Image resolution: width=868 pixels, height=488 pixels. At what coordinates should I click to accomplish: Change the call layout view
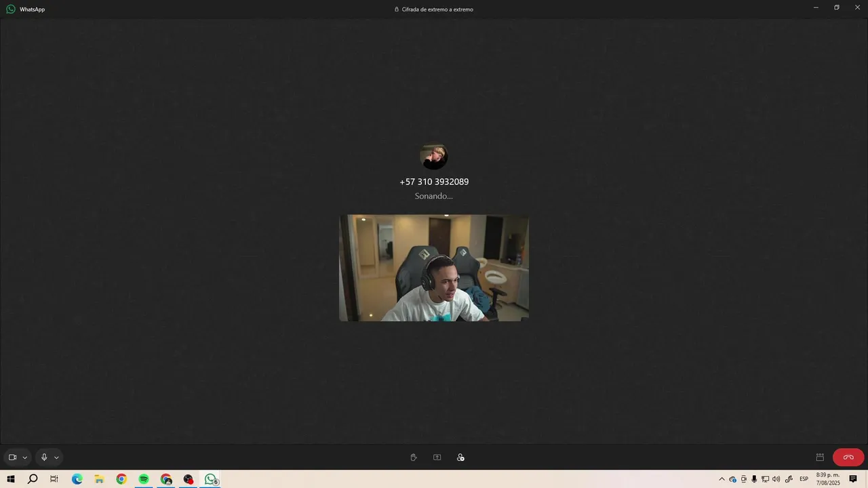pos(820,457)
